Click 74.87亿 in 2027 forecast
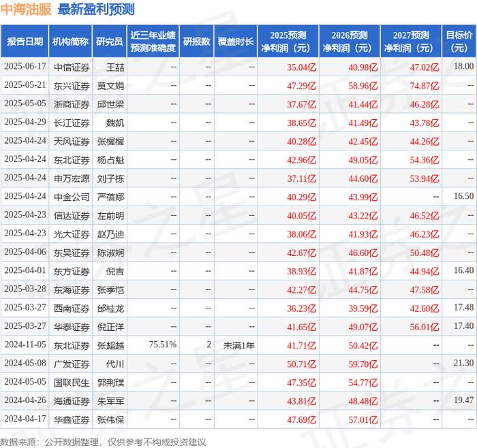Screen dimensions: 477x448 pyautogui.click(x=425, y=86)
